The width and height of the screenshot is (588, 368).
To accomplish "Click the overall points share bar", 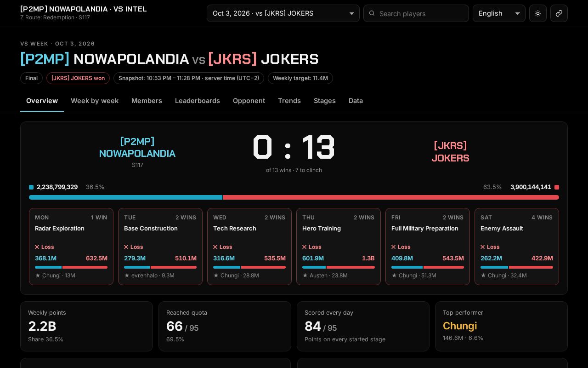I will (x=294, y=197).
